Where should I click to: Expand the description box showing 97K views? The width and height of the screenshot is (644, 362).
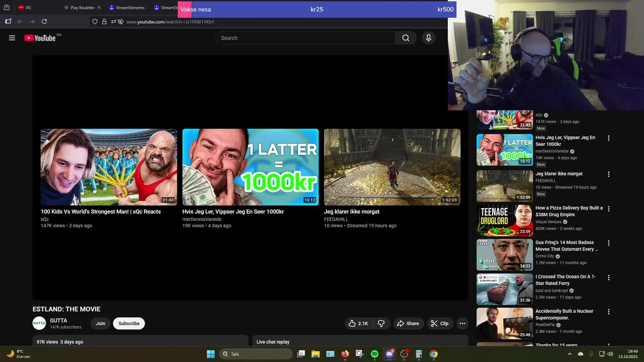click(140, 340)
